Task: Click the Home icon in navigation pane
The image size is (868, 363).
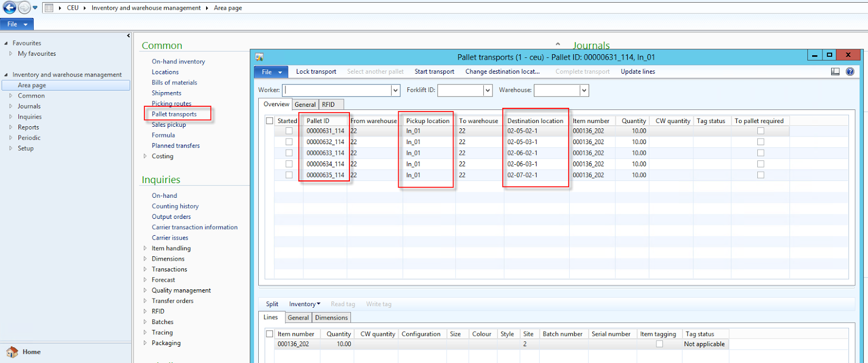Action: [12, 352]
